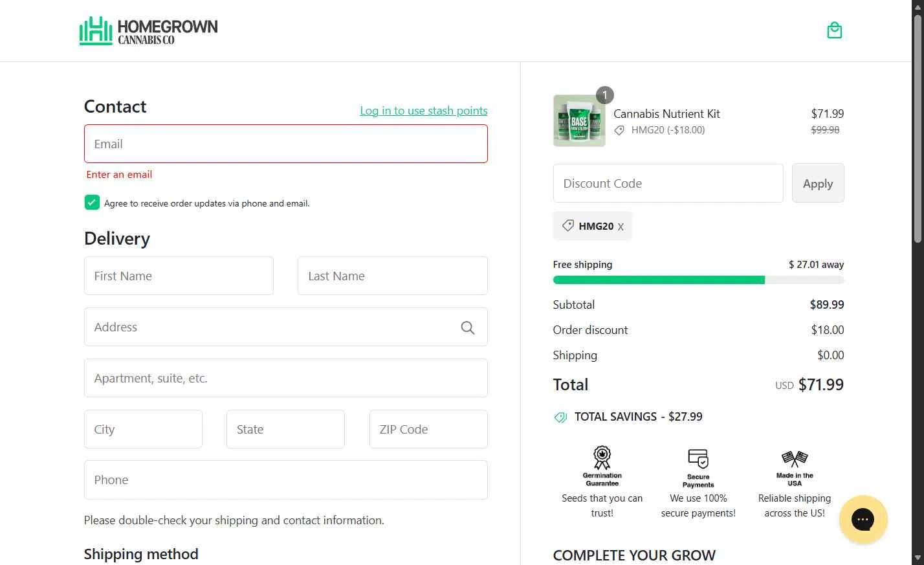Click the crossed-out $99.98 price
The height and width of the screenshot is (565, 924).
[x=825, y=130]
